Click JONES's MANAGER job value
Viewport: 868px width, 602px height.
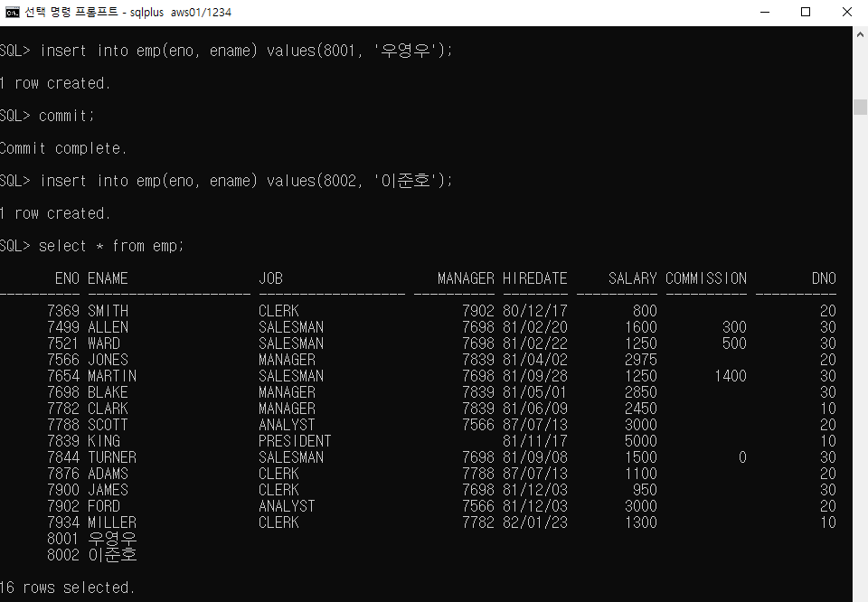click(x=287, y=360)
